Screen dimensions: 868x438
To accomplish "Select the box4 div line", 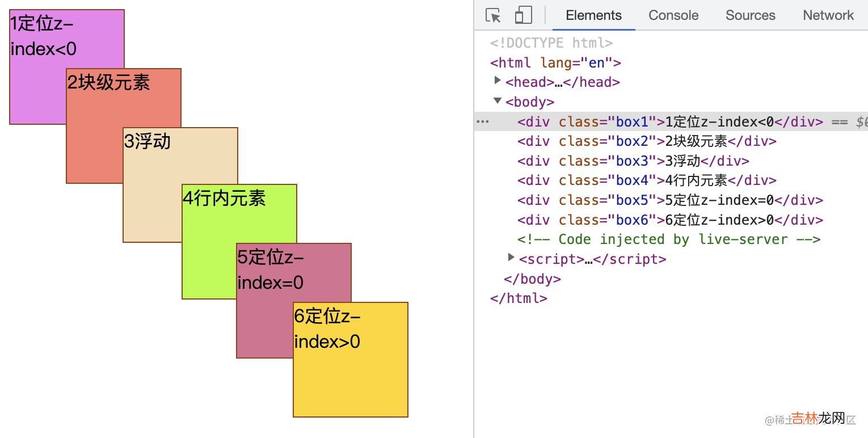I will [x=646, y=180].
